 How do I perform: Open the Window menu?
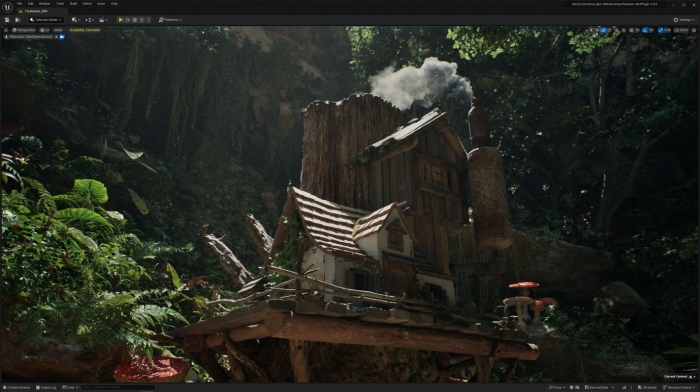tap(44, 4)
